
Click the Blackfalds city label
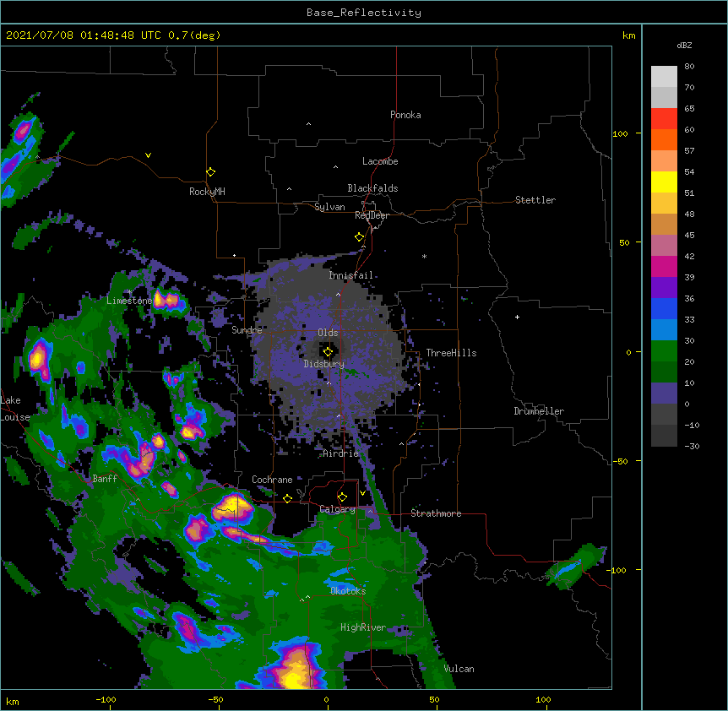(x=372, y=188)
